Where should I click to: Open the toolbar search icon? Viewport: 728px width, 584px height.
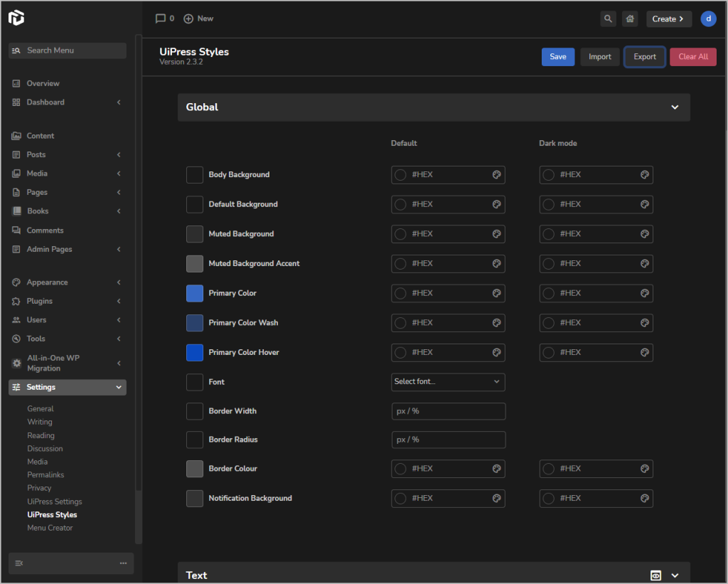pos(608,18)
